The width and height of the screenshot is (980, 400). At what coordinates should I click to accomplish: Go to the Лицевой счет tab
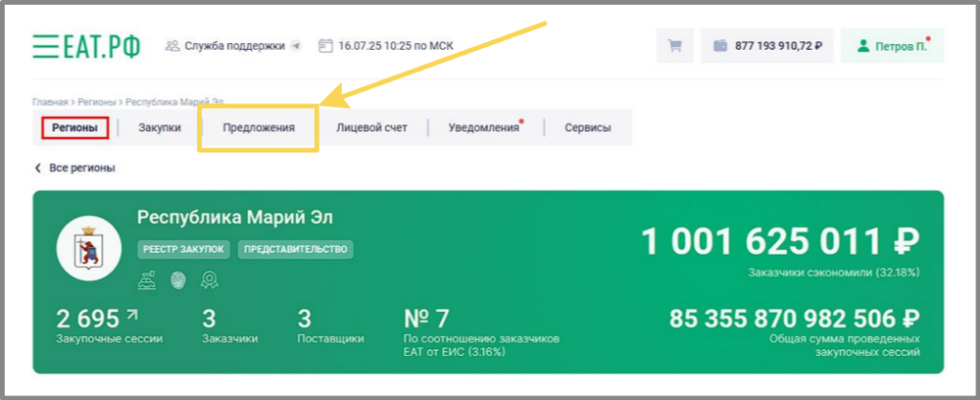(x=371, y=127)
